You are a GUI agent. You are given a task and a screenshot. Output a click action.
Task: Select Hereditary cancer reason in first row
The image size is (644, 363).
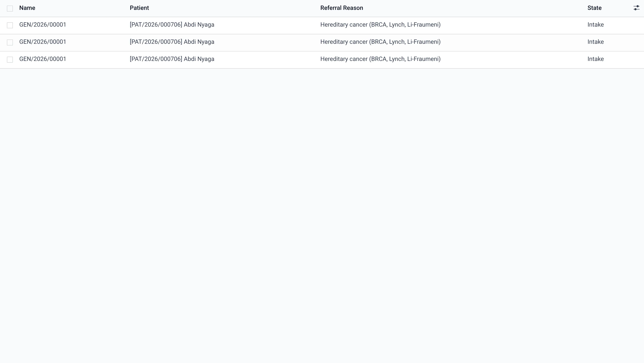point(380,25)
